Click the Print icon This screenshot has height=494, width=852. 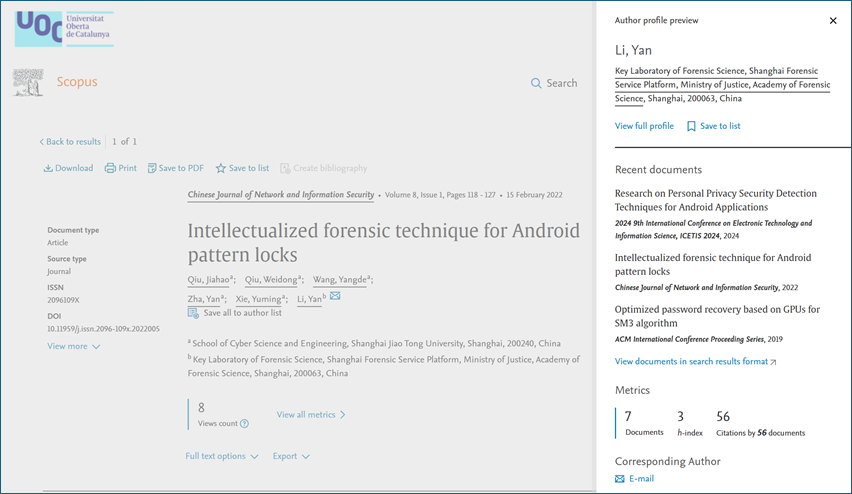pyautogui.click(x=110, y=168)
